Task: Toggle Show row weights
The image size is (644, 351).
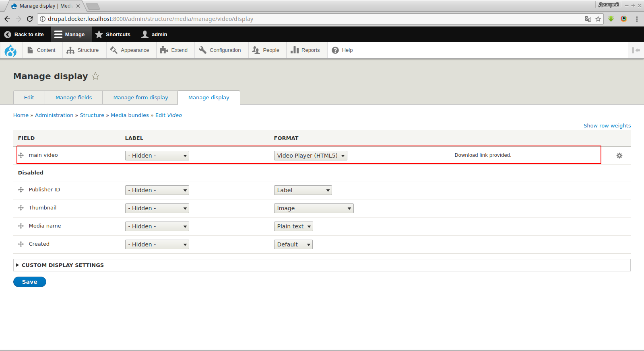Action: pos(607,126)
